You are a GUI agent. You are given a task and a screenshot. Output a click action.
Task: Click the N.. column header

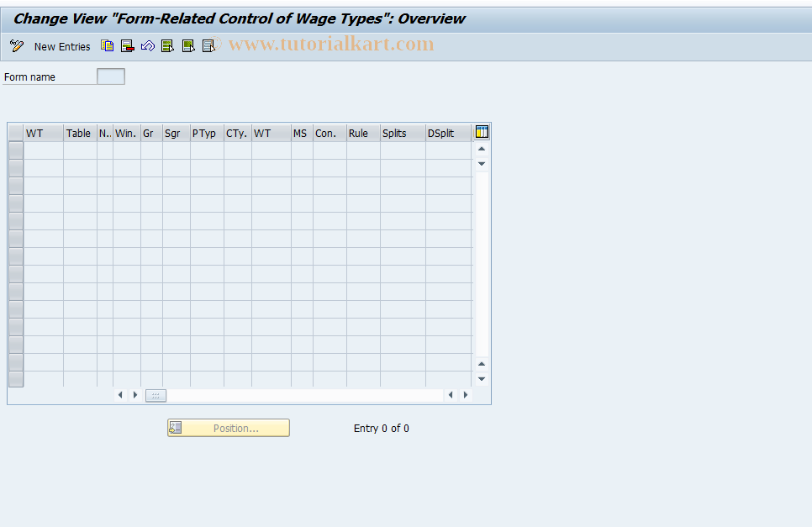click(x=104, y=133)
